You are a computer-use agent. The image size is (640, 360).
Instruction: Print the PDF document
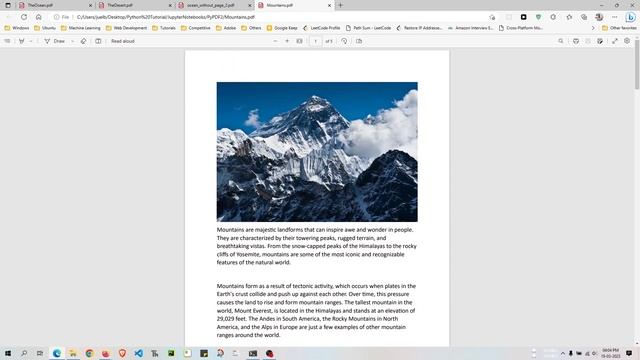[x=576, y=41]
